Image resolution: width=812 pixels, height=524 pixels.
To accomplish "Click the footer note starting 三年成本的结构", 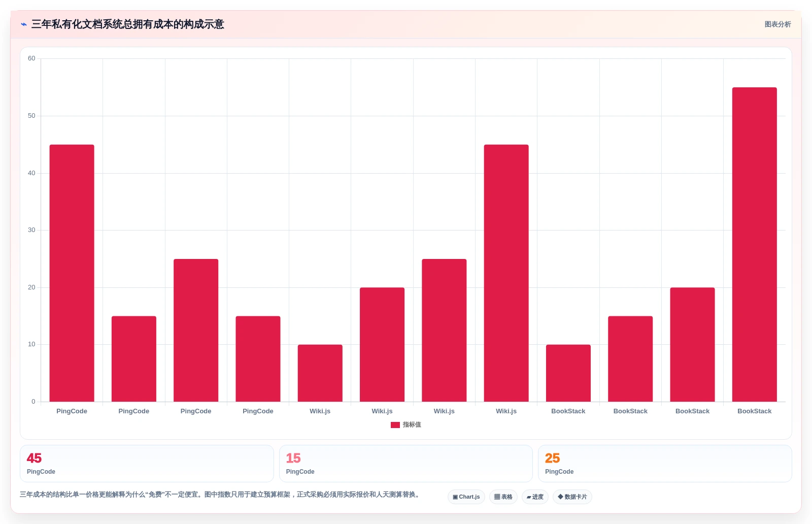I will (x=221, y=495).
